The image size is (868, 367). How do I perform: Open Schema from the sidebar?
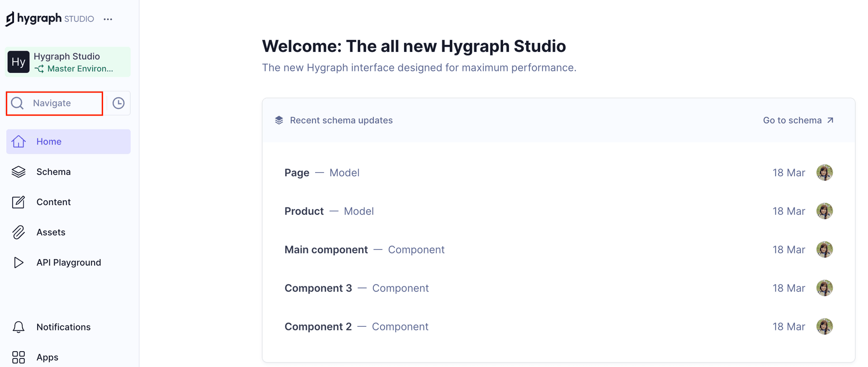(x=68, y=172)
